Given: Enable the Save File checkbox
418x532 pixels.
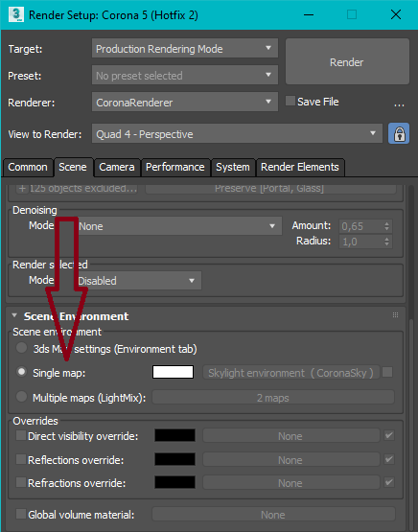Looking at the screenshot, I should click(x=290, y=101).
